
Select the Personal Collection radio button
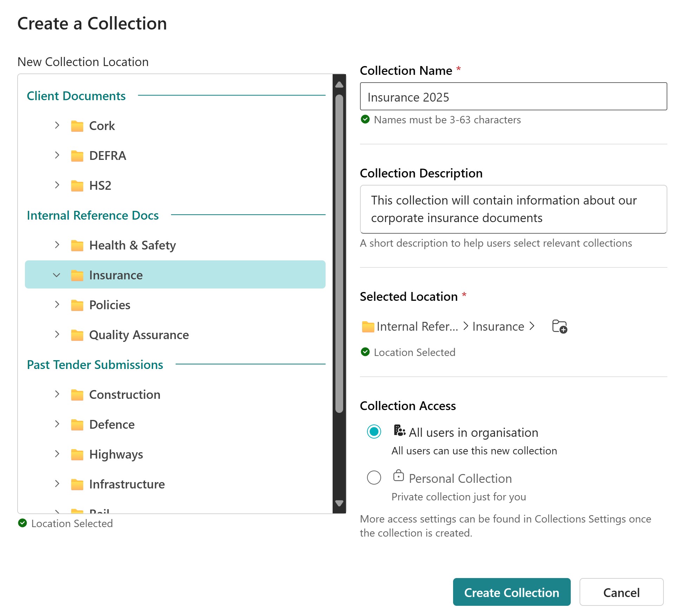coord(374,478)
